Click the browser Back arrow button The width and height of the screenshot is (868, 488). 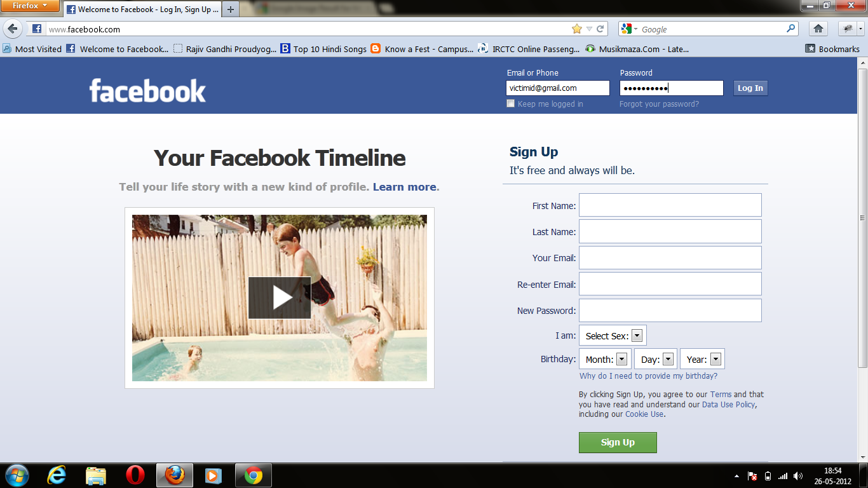pyautogui.click(x=14, y=29)
